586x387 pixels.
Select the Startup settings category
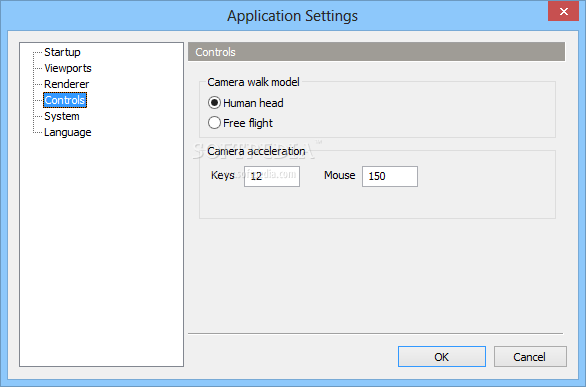tap(62, 52)
